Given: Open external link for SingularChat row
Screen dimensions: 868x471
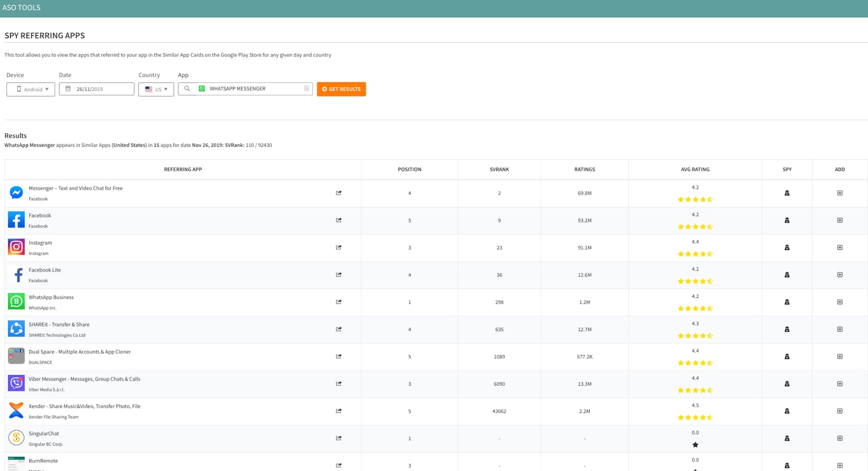Looking at the screenshot, I should tap(339, 438).
